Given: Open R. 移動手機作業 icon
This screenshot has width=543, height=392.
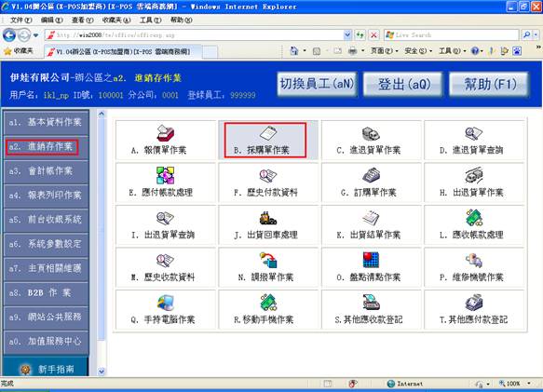Looking at the screenshot, I should tap(268, 303).
